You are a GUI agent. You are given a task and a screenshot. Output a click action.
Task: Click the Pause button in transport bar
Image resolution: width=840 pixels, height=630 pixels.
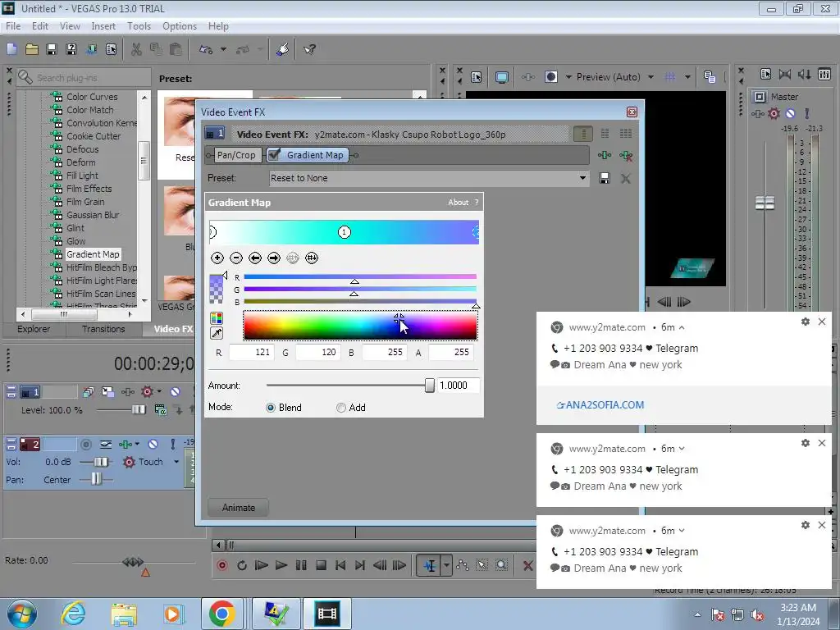click(x=301, y=565)
